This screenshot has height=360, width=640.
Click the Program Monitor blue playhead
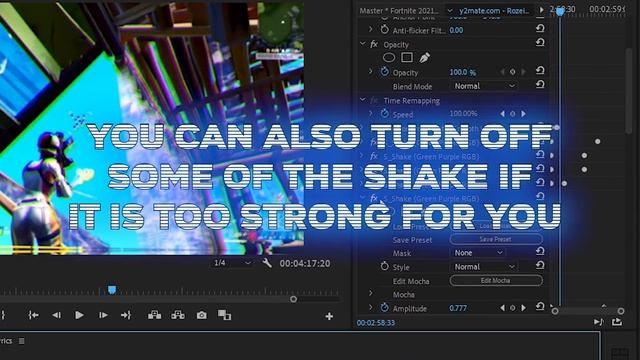point(112,290)
